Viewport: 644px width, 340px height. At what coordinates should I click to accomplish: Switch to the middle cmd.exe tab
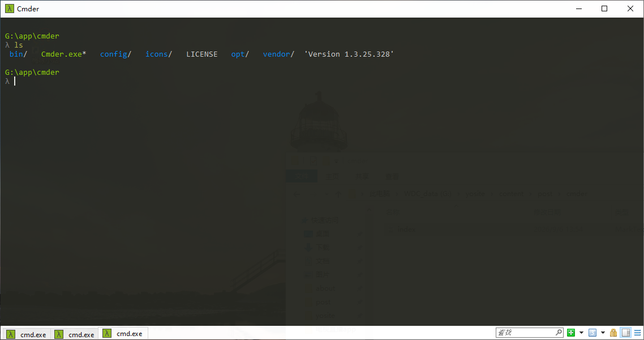(75, 334)
